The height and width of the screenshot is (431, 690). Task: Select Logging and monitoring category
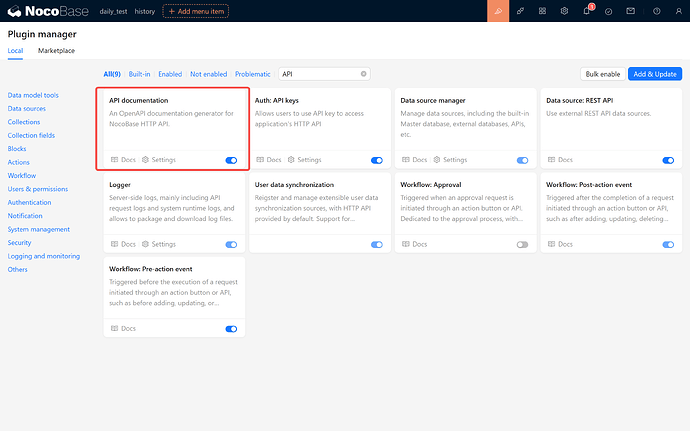44,256
